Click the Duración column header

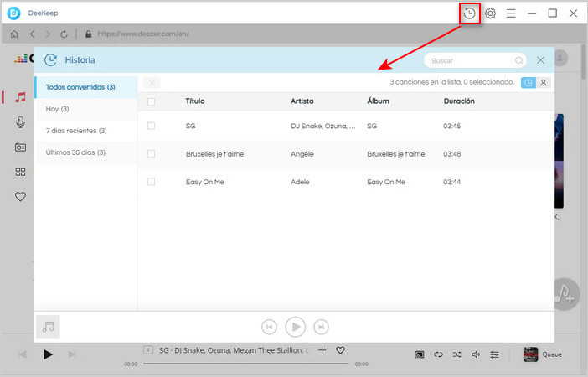pyautogui.click(x=459, y=101)
